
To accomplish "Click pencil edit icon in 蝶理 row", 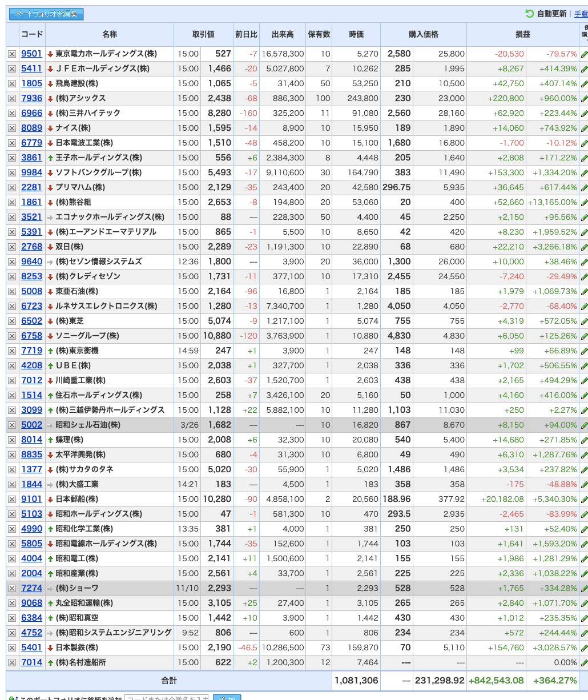I will point(584,440).
